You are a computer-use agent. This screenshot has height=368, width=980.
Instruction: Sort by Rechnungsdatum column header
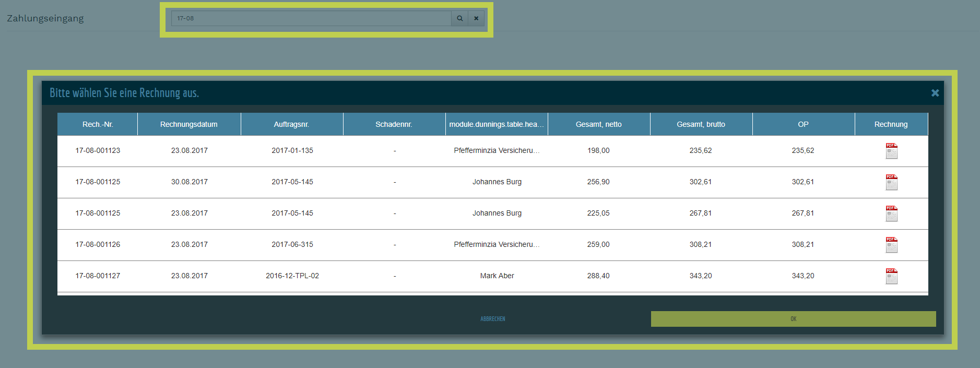click(189, 124)
